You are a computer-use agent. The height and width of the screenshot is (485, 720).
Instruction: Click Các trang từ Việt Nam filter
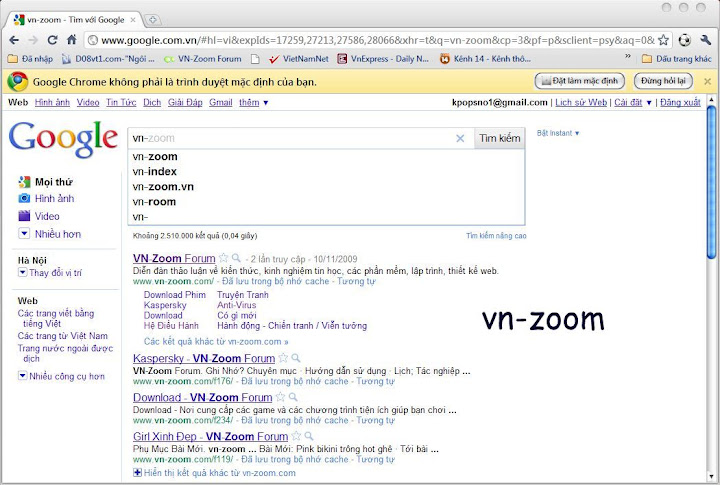tap(62, 336)
